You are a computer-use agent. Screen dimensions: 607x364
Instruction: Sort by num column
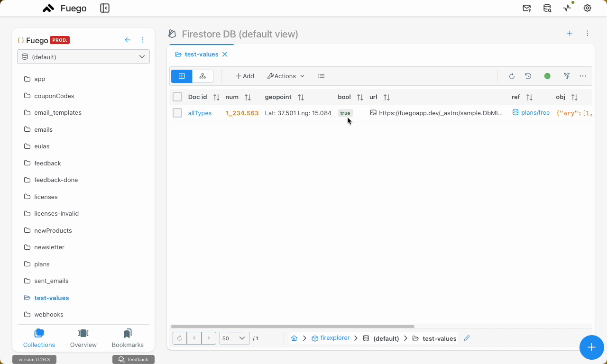248,97
